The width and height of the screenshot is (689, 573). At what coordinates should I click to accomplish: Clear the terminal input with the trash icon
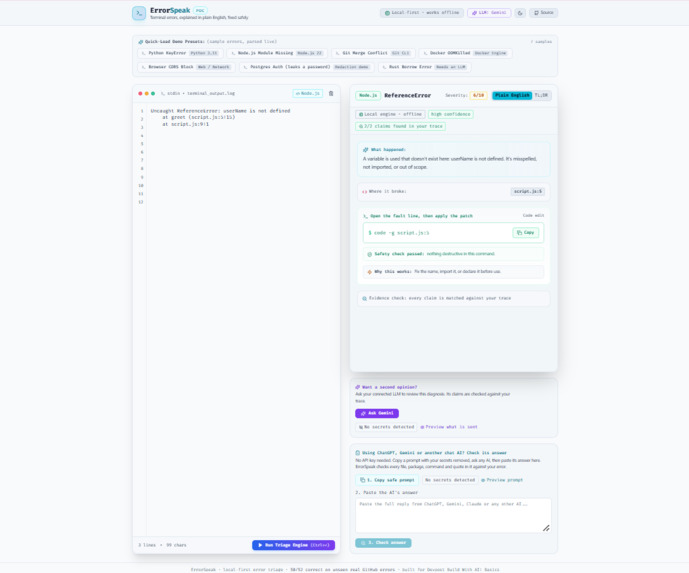pyautogui.click(x=331, y=94)
